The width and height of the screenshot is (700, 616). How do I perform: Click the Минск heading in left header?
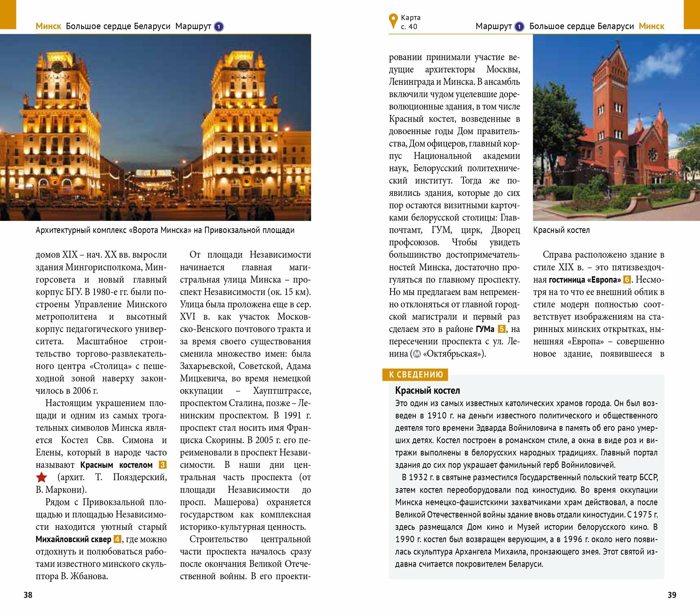tap(48, 26)
